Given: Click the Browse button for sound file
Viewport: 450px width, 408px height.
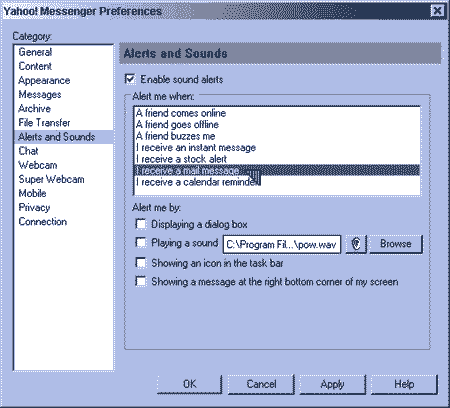Looking at the screenshot, I should point(396,244).
